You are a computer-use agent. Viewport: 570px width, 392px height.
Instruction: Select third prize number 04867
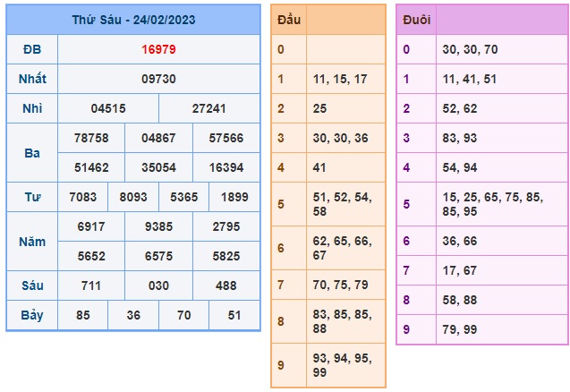click(x=158, y=138)
